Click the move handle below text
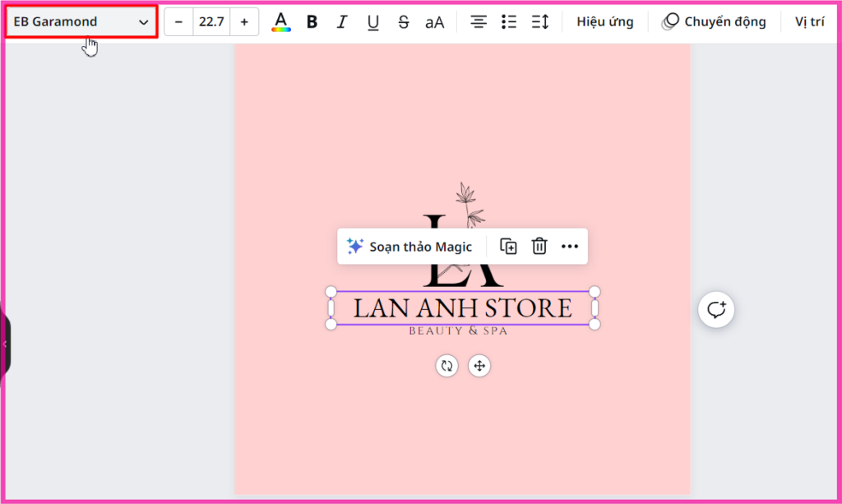The height and width of the screenshot is (504, 842). [479, 366]
